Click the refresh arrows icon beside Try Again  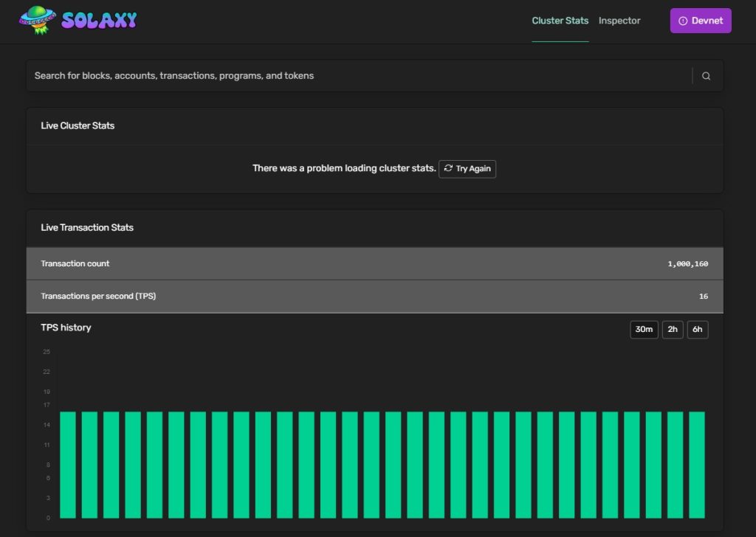(x=448, y=168)
